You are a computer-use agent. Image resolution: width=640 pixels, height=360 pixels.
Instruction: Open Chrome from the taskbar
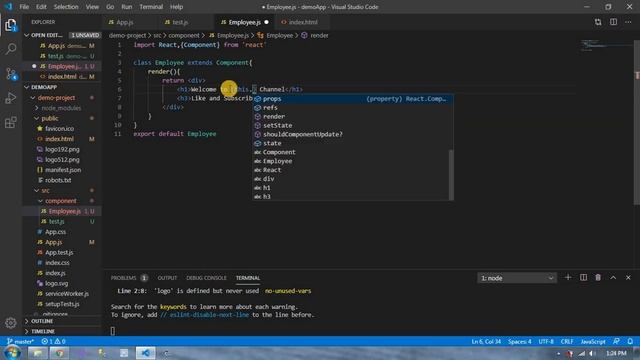point(59,353)
